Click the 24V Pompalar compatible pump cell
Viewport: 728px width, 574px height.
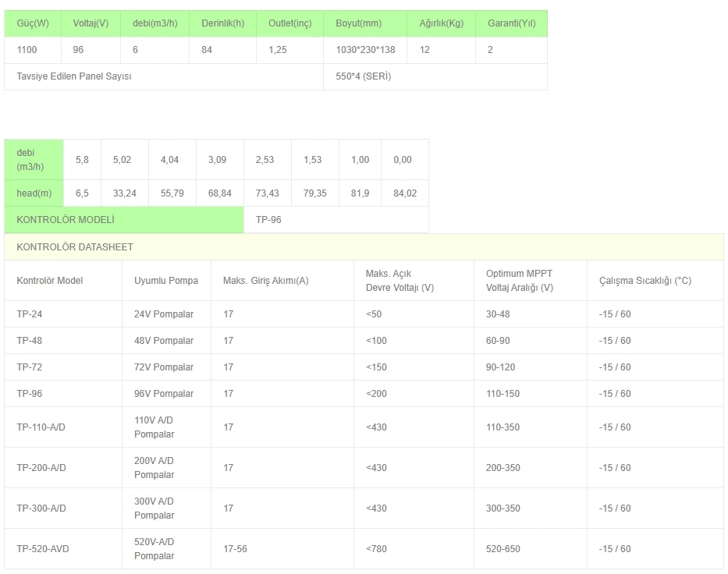[x=164, y=314]
